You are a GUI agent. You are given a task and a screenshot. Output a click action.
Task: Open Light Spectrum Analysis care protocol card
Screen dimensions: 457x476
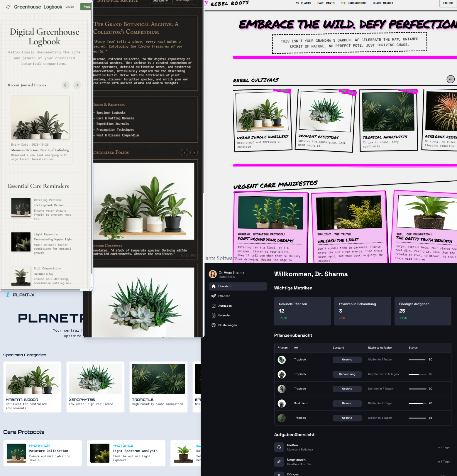126,453
